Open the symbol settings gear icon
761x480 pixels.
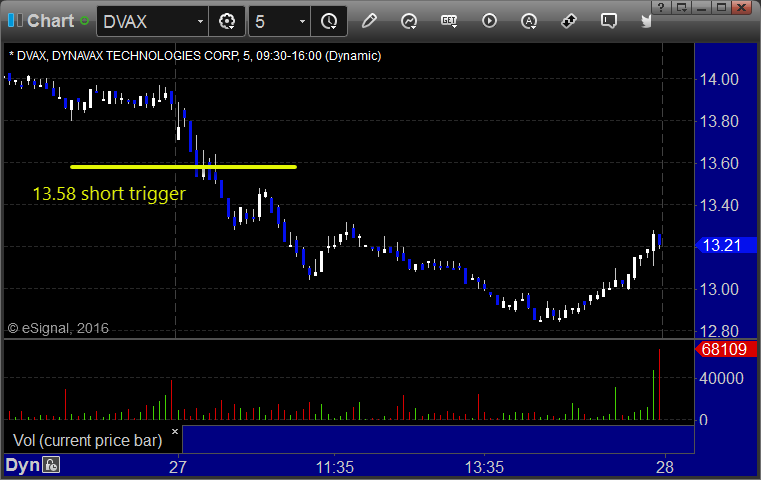pos(227,21)
